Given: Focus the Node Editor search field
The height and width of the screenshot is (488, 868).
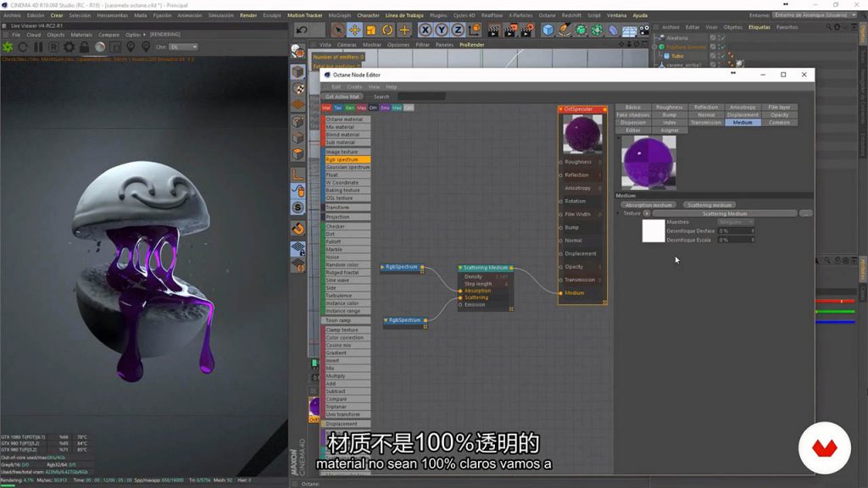Looking at the screenshot, I should coord(421,97).
